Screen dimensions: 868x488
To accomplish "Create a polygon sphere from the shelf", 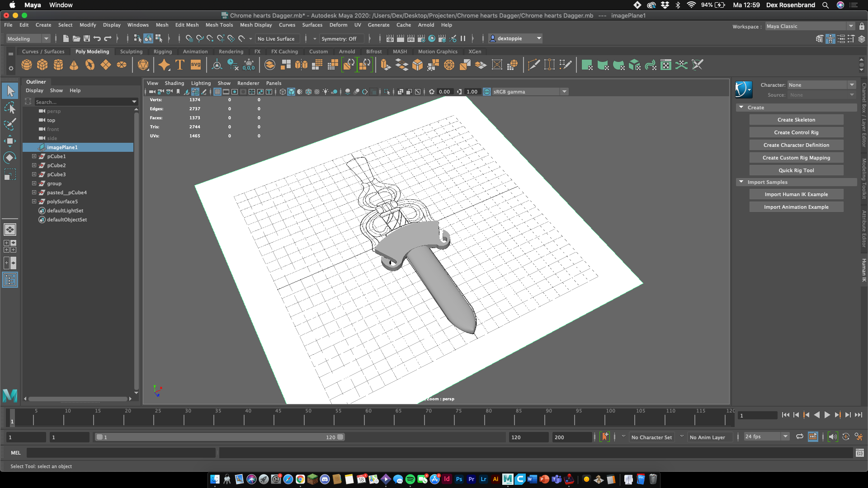I will click(x=27, y=65).
